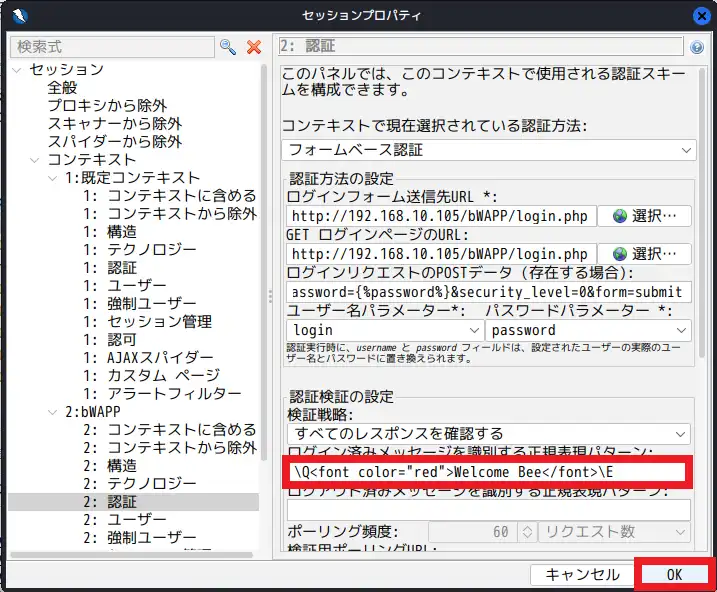Select 1: テクノロジー tree item
The width and height of the screenshot is (717, 592).
pyautogui.click(x=139, y=250)
